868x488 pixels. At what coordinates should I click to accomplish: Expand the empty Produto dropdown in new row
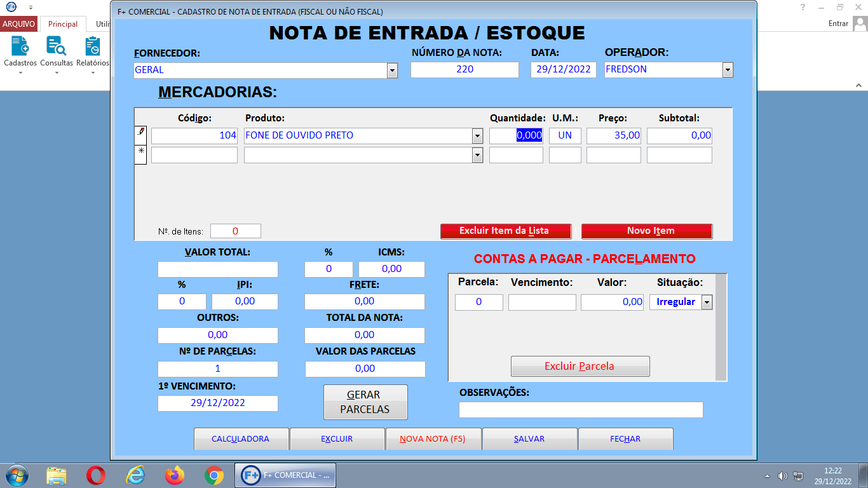[x=477, y=155]
